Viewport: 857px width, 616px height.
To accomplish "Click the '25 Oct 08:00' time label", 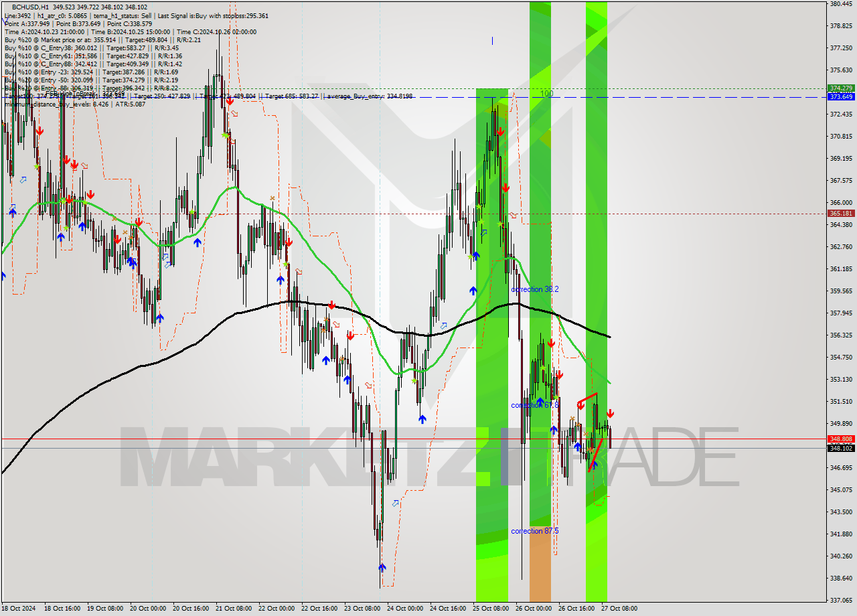I will tap(491, 609).
